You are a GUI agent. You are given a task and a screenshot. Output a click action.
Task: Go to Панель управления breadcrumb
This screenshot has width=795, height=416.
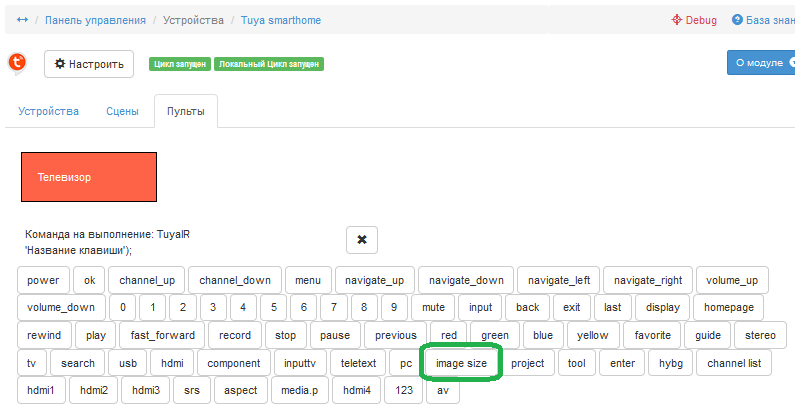(x=95, y=20)
